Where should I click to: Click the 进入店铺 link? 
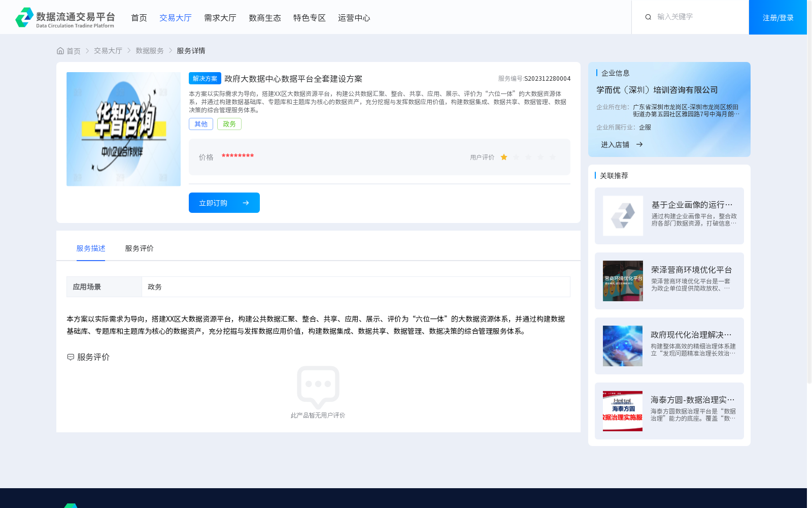click(615, 145)
